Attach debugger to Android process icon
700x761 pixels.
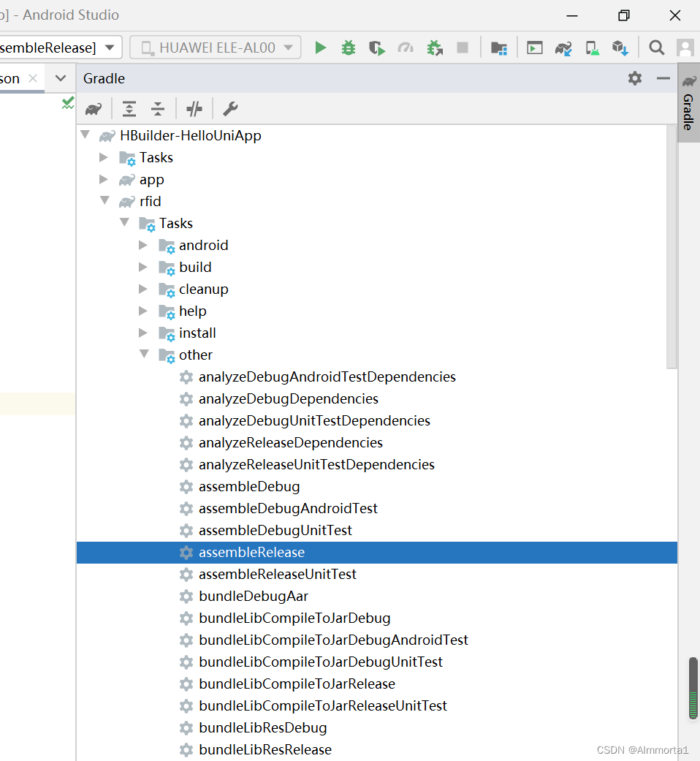[x=435, y=48]
